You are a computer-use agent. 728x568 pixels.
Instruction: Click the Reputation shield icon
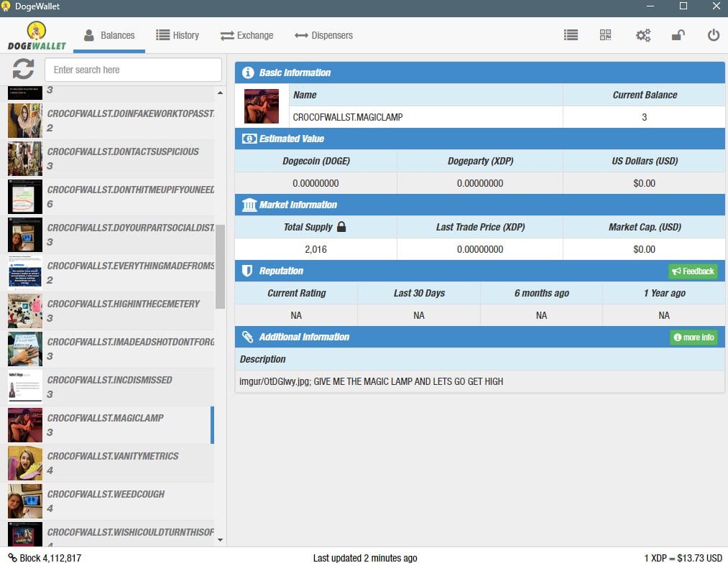click(247, 271)
